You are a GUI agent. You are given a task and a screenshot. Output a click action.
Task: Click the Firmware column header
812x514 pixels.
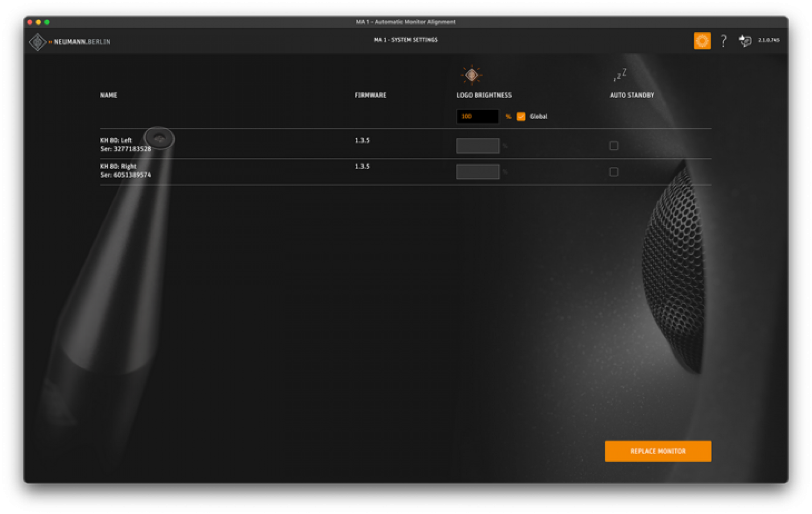pyautogui.click(x=370, y=95)
